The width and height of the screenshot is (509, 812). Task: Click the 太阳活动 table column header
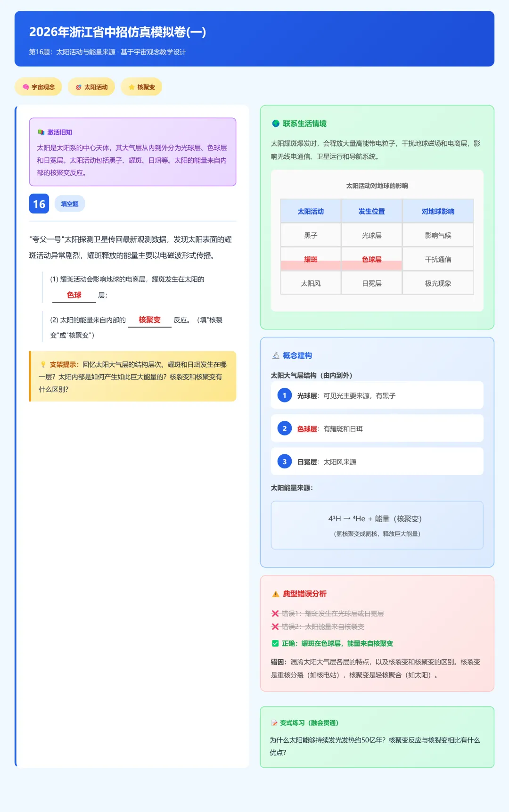(x=311, y=211)
